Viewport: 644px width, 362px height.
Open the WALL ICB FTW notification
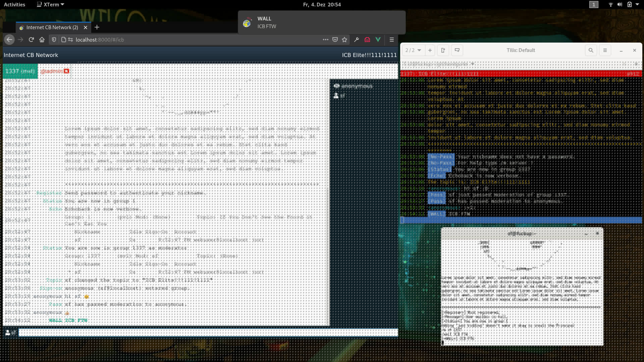point(321,22)
